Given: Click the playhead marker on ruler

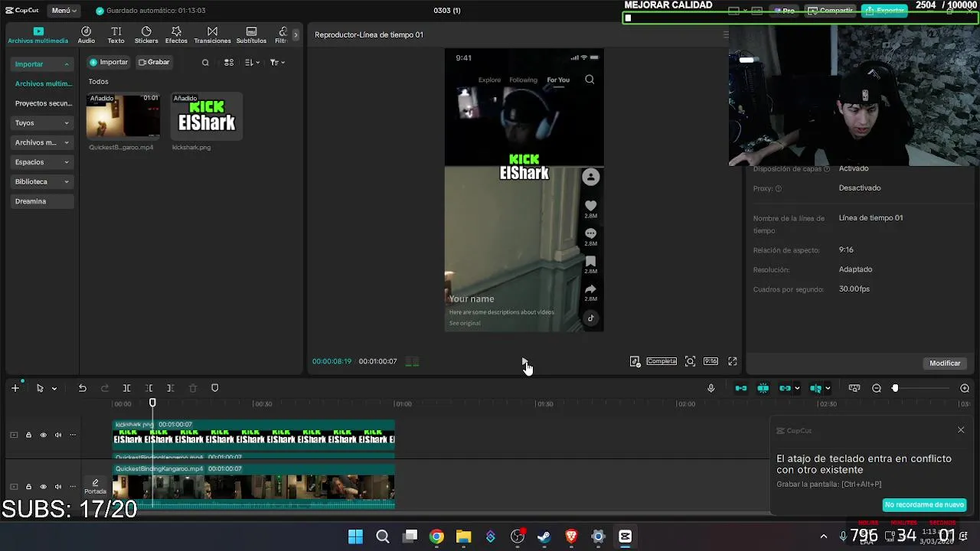Looking at the screenshot, I should pyautogui.click(x=152, y=403).
